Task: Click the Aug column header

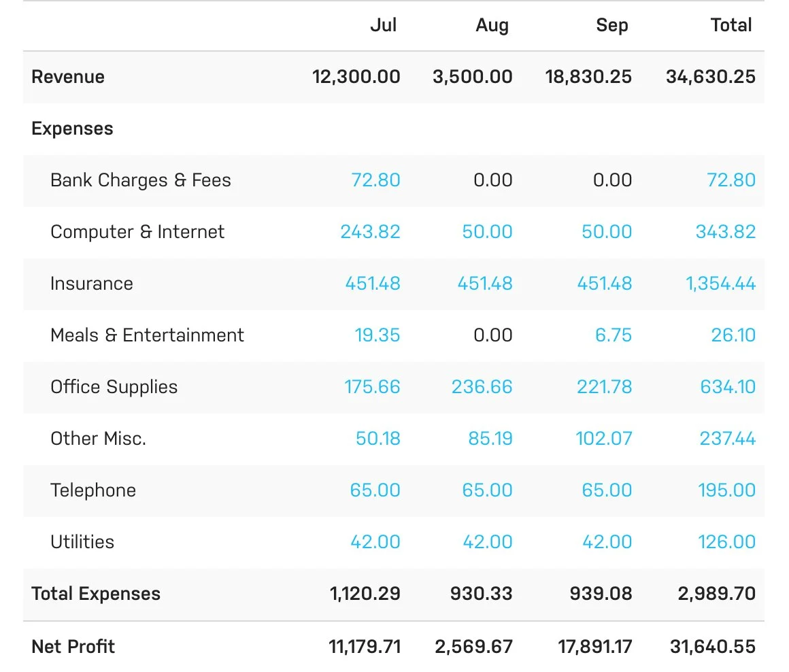Action: point(492,25)
